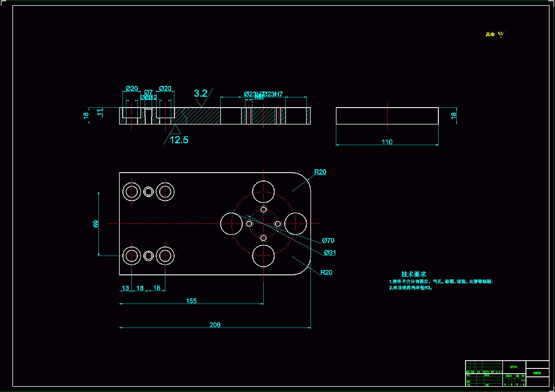Image resolution: width=555 pixels, height=392 pixels.
Task: Select the 12.5 surface roughness symbol
Action: click(179, 140)
